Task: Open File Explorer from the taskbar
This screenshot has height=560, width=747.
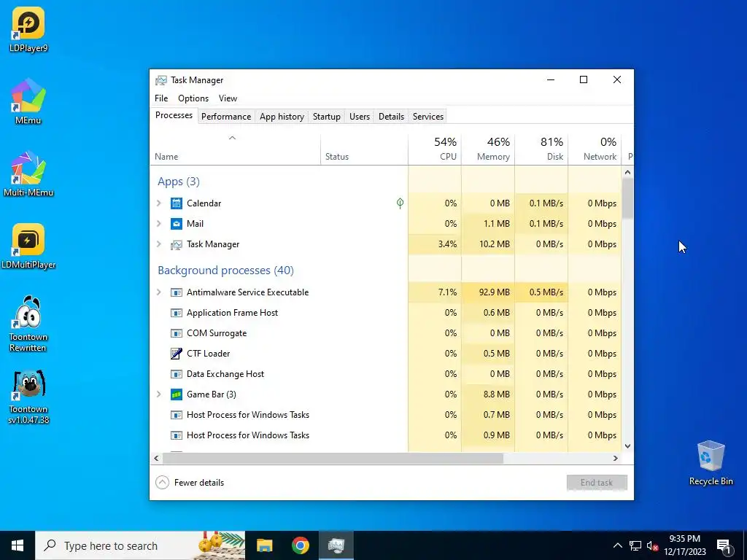Action: tap(264, 545)
